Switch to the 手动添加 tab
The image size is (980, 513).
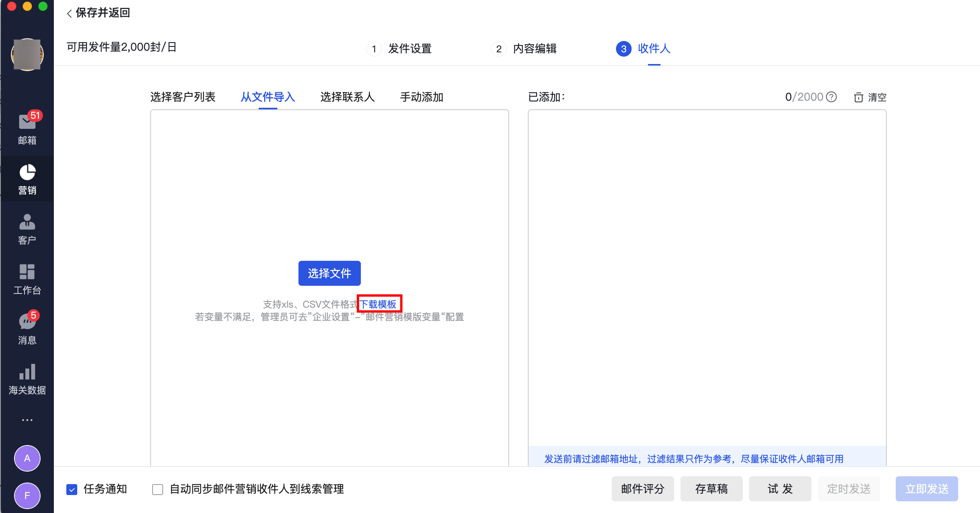coord(422,97)
